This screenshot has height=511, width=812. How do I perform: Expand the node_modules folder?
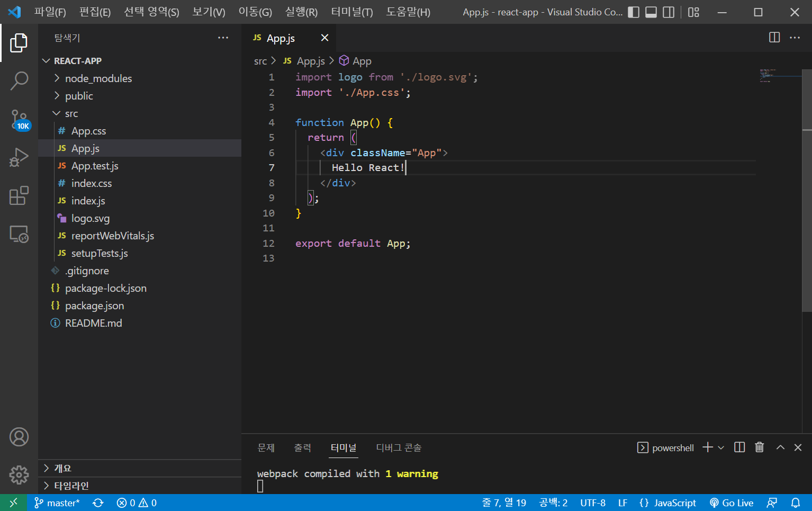(x=140, y=78)
